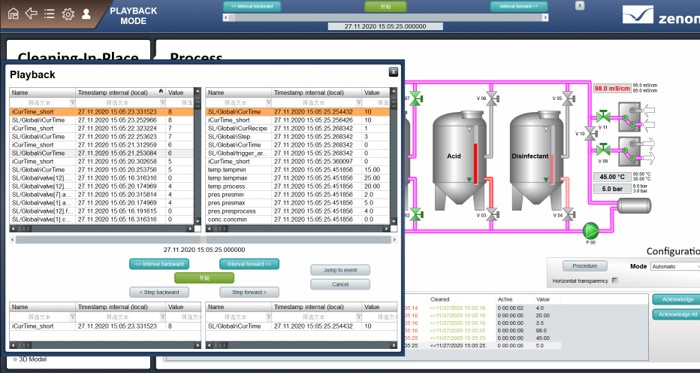Click the playback time slider below the lists

(x=203, y=240)
